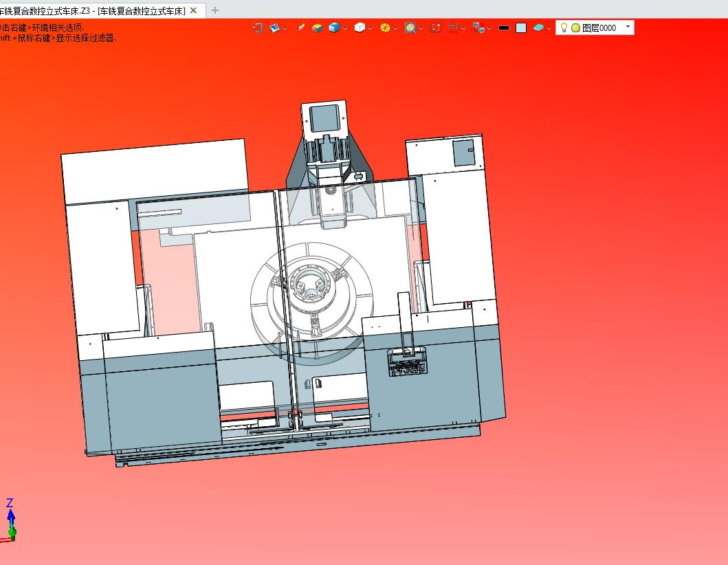Open the orange disc icon dropdown arrow
Screen dimensions: 728x565
395,28
